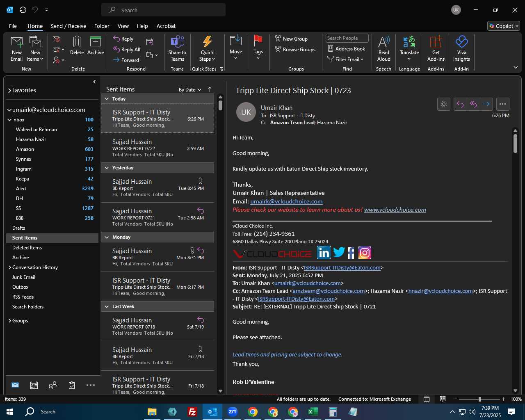525x420 pixels.
Task: Open umairk@vcloudchoice.com email link in signature
Action: point(286,201)
